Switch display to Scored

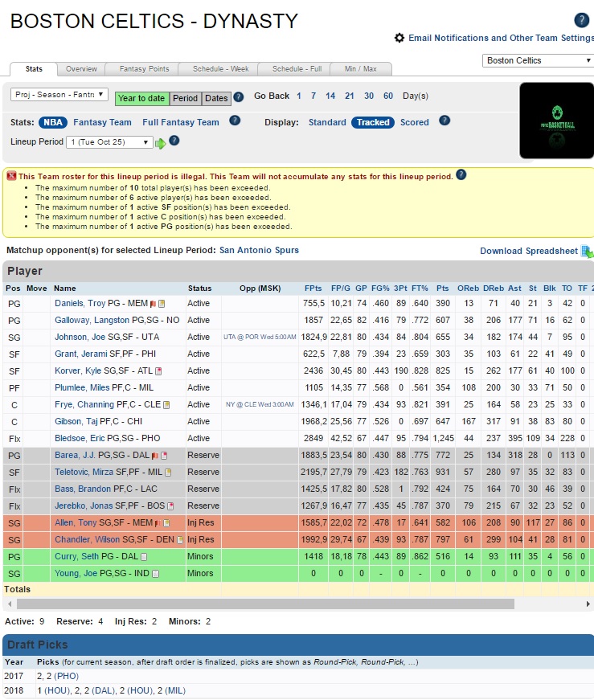[415, 122]
